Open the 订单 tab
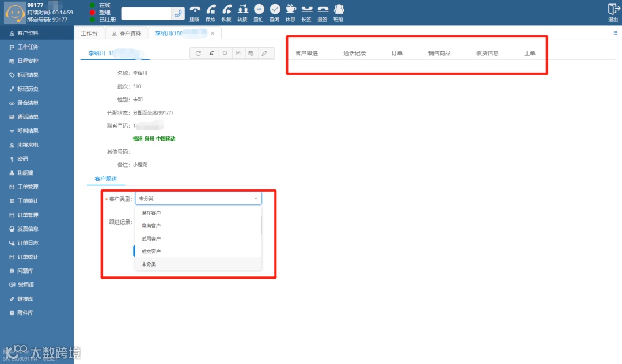The image size is (622, 364). click(397, 53)
